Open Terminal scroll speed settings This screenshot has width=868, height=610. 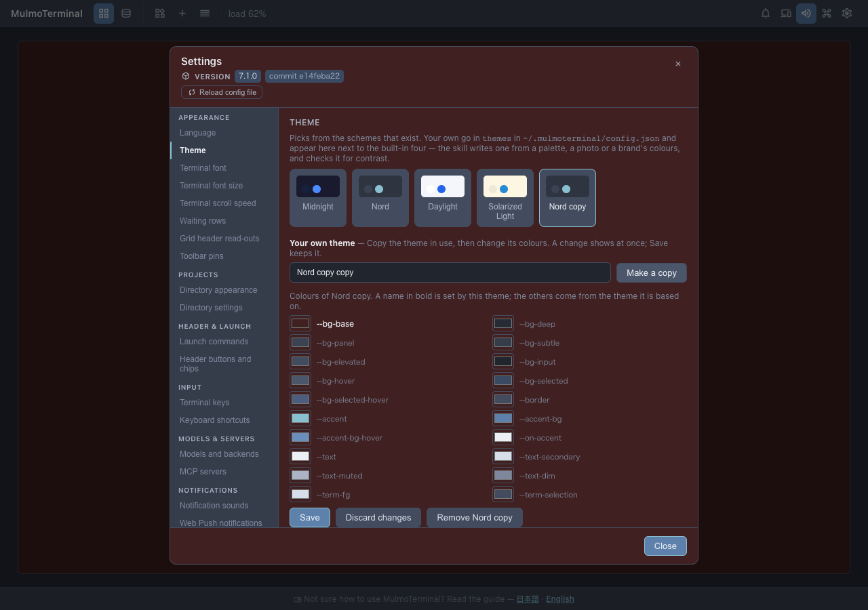(224, 203)
